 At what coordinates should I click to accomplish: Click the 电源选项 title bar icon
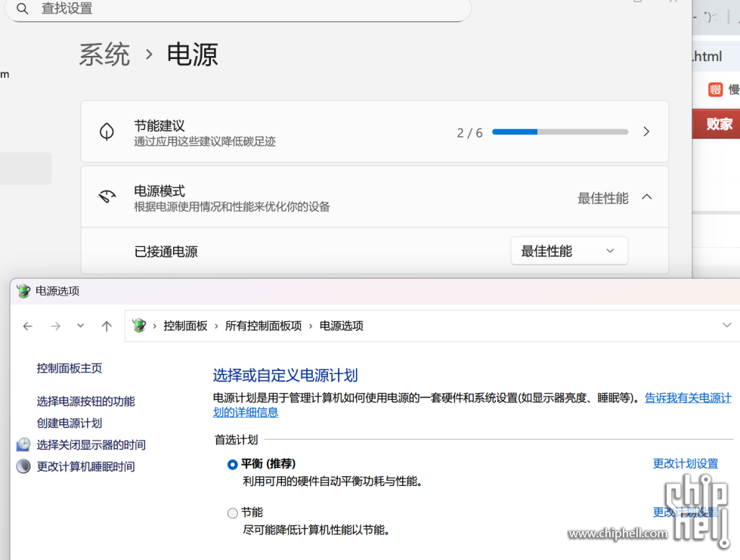coord(23,291)
